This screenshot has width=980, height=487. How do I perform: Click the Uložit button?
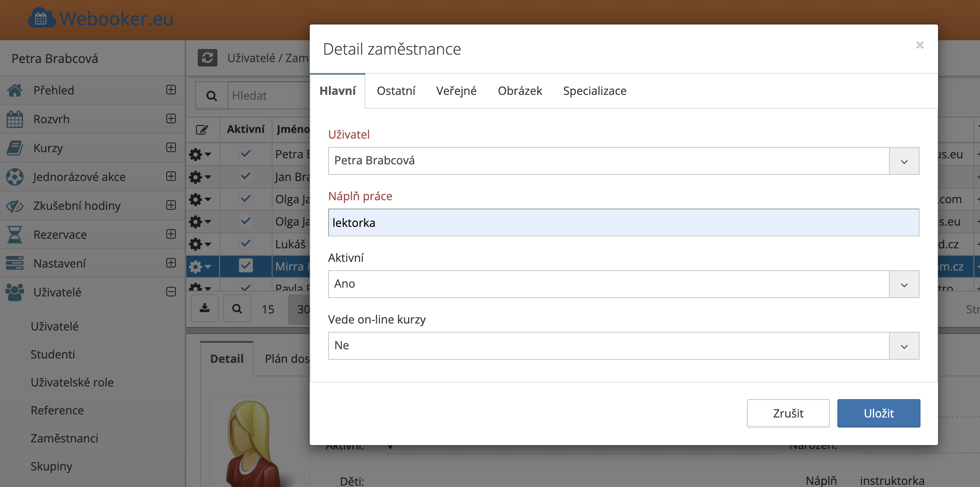(x=878, y=413)
